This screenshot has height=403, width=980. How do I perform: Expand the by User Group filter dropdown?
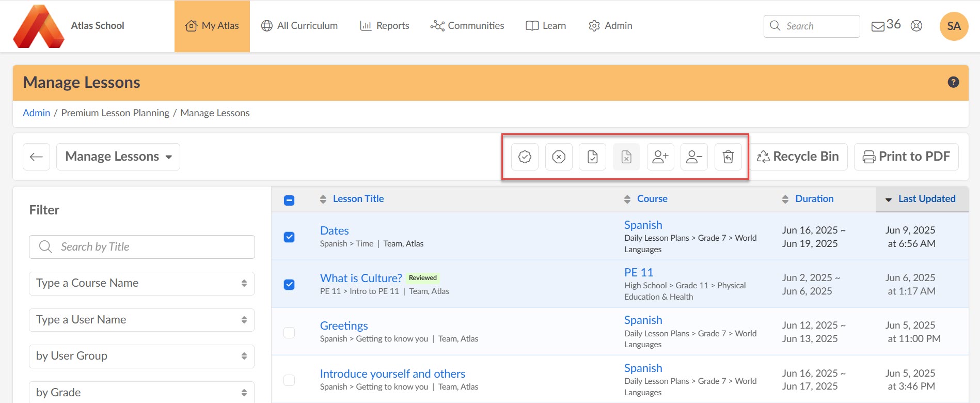coord(141,356)
